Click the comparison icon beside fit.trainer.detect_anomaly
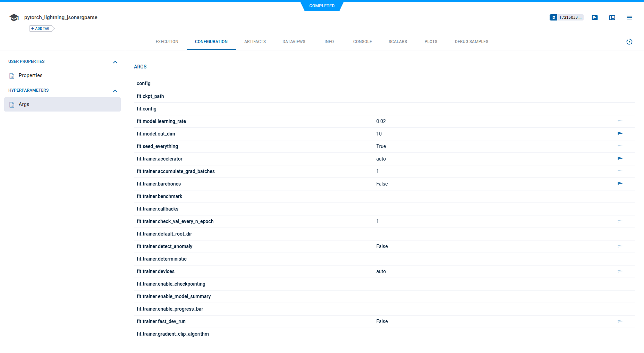Image resolution: width=644 pixels, height=353 pixels. 620,246
